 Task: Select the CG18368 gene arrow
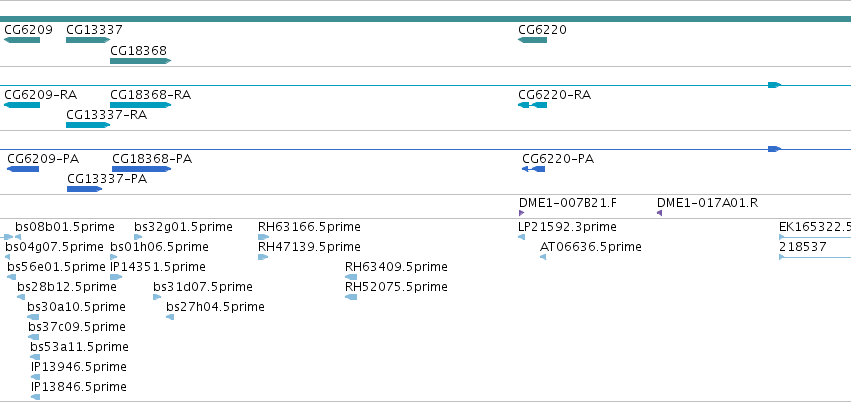click(x=141, y=61)
